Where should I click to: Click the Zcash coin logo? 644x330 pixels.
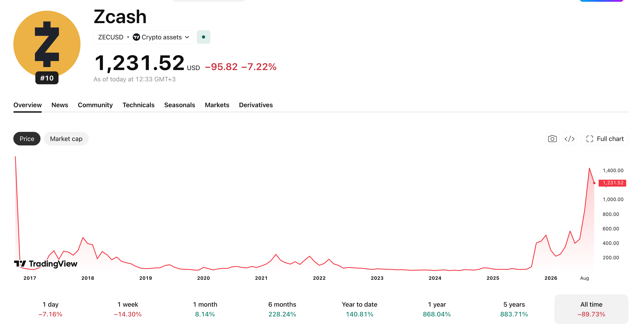[47, 44]
